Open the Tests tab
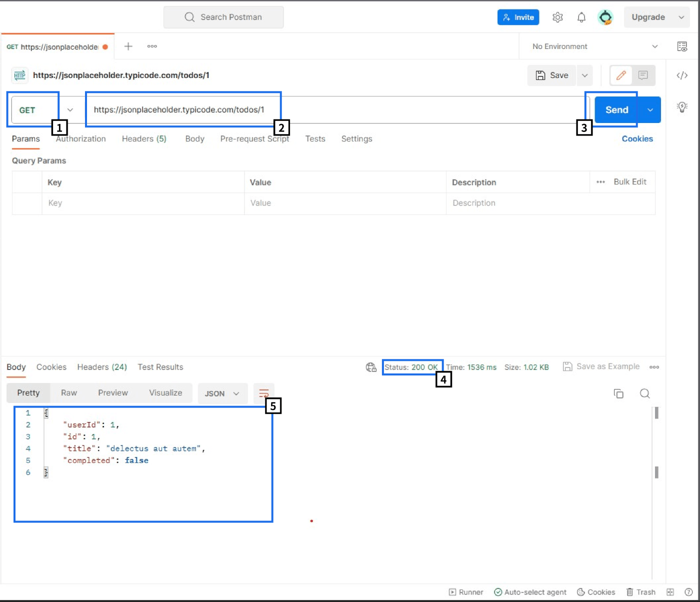 (x=315, y=139)
